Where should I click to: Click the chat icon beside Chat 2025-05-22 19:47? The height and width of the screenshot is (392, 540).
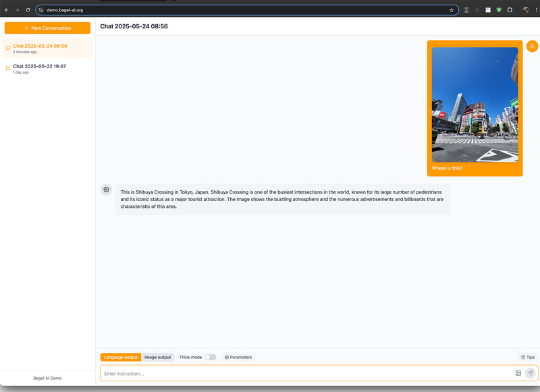click(8, 69)
